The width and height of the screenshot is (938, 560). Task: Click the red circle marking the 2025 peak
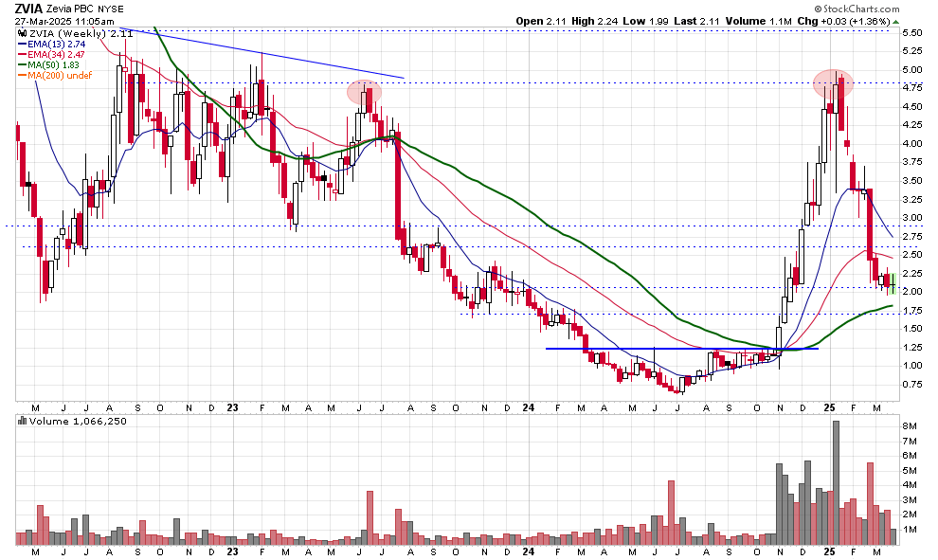pyautogui.click(x=833, y=83)
